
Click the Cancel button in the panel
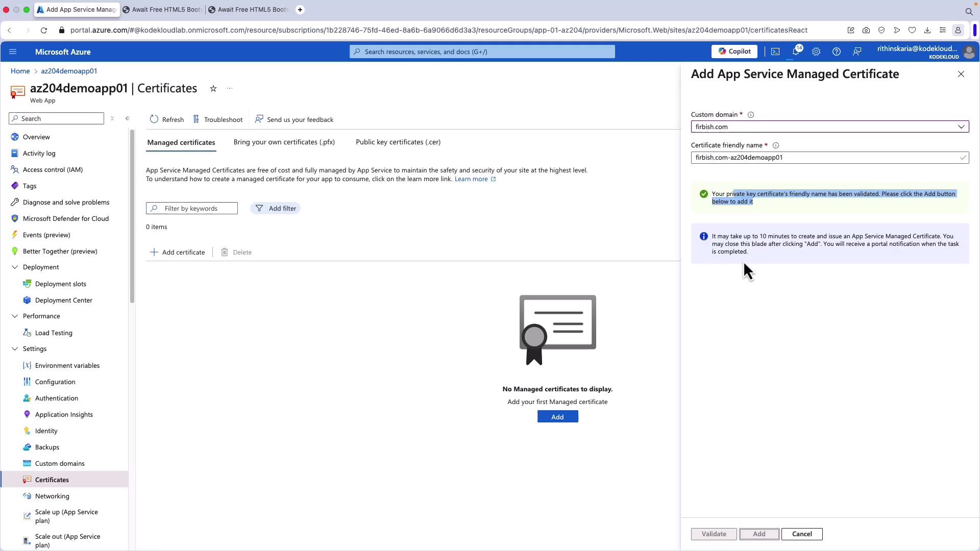tap(801, 534)
